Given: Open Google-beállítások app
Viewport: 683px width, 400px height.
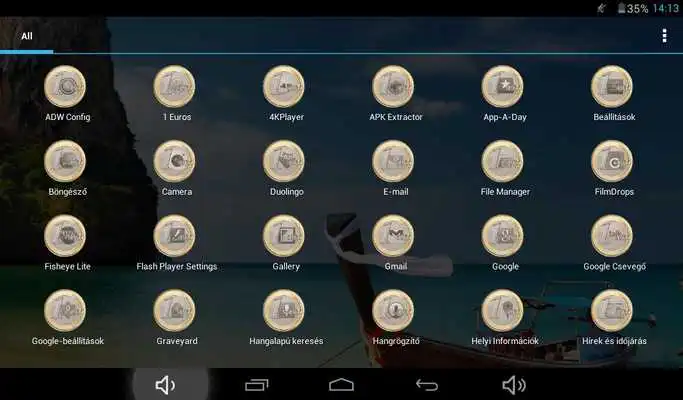Looking at the screenshot, I should [65, 311].
